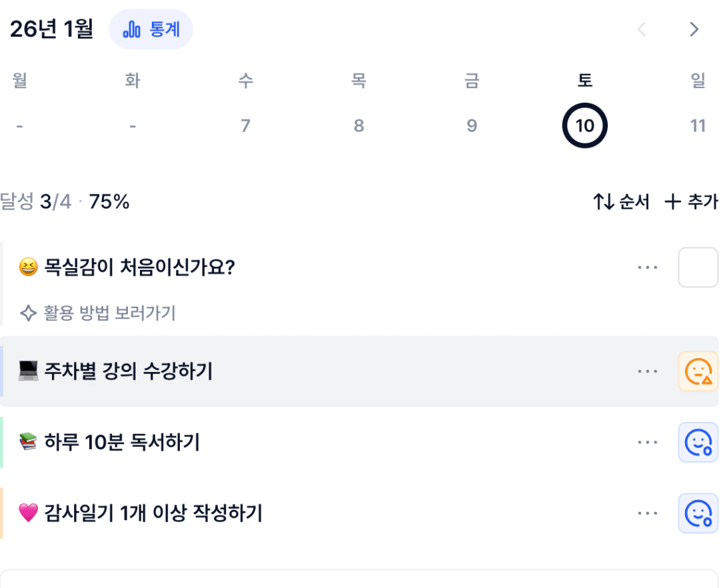Select Wednesday the 7th in calendar
Viewport: 723px width, 588px height.
[245, 125]
